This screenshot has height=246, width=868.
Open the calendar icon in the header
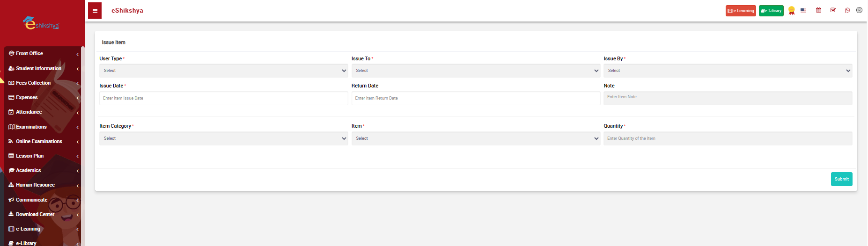tap(818, 10)
